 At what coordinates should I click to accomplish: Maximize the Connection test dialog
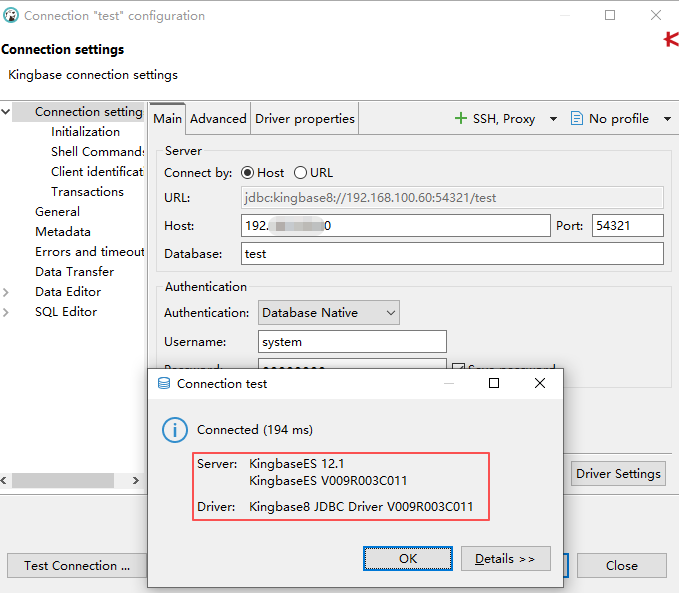[x=494, y=383]
